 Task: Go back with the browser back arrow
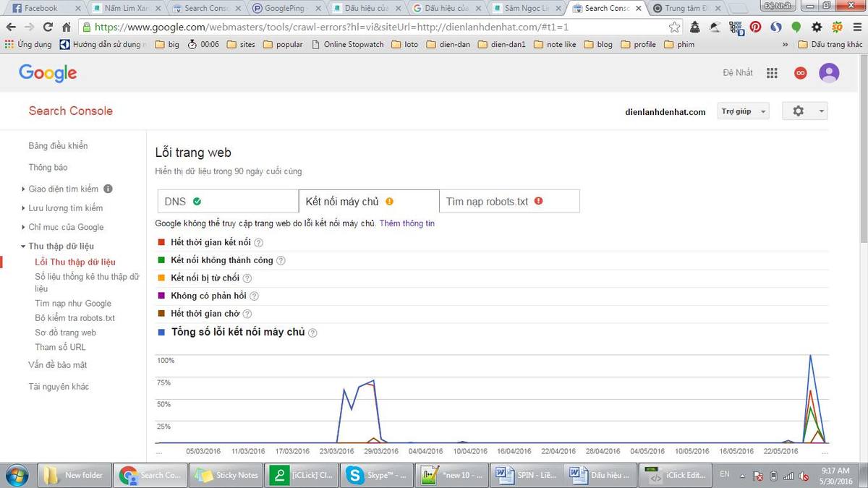[x=12, y=27]
